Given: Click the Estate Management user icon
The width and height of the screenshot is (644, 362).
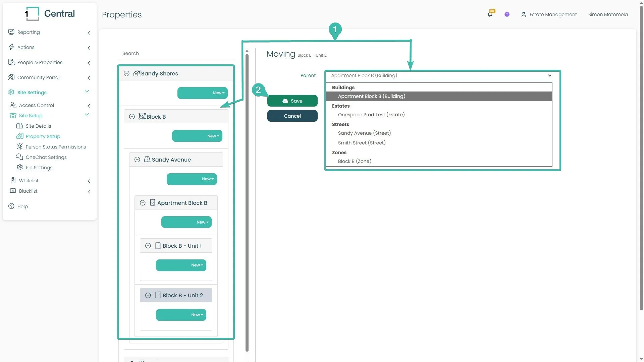Looking at the screenshot, I should (523, 14).
